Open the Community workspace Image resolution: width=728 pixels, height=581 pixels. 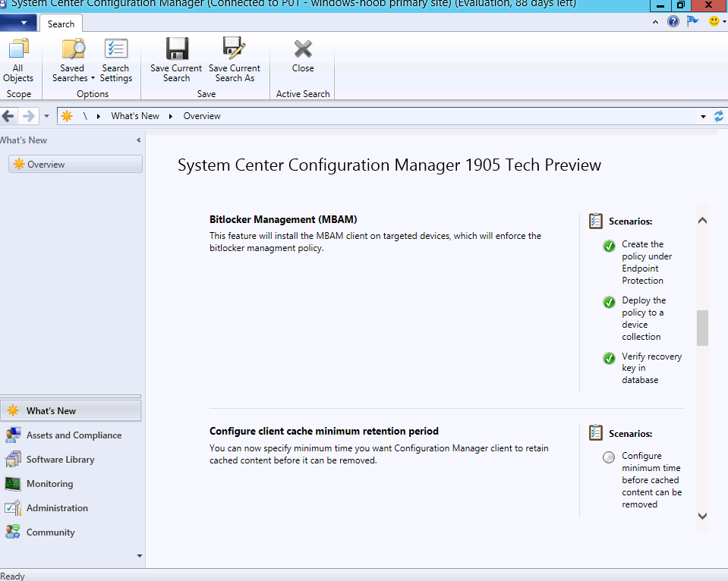71,532
